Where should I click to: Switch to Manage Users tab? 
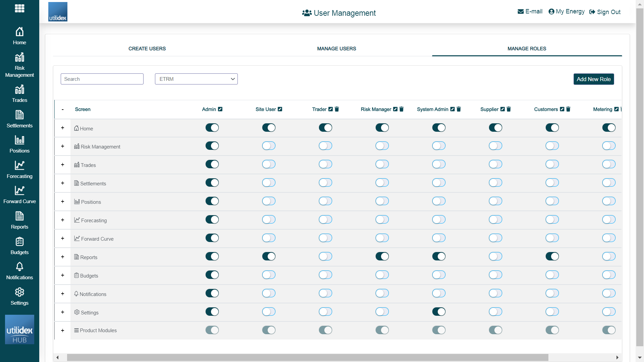click(336, 49)
